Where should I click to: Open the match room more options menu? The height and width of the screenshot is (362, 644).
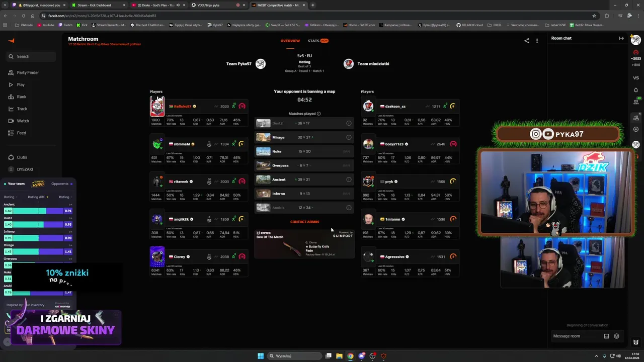537,41
